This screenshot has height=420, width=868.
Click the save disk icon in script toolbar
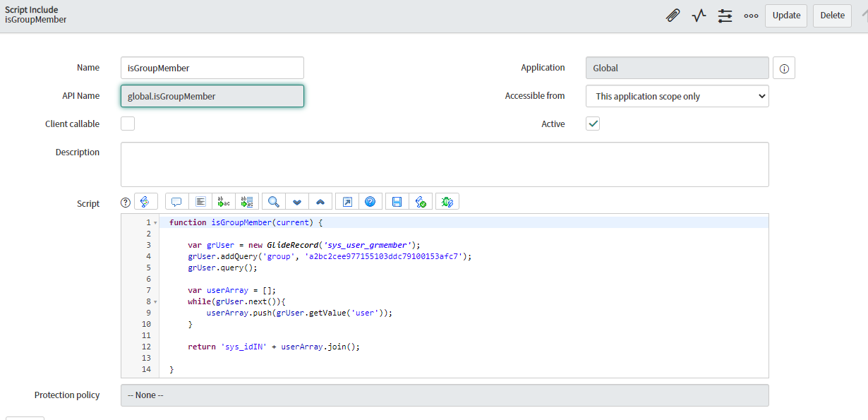[397, 202]
